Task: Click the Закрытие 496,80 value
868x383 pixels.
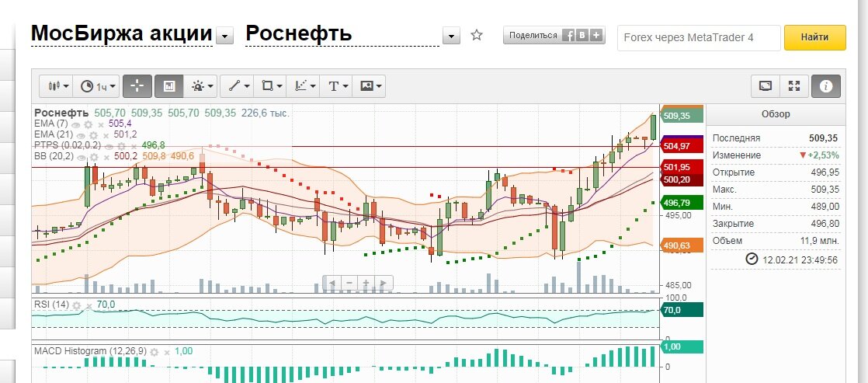Action: [825, 224]
